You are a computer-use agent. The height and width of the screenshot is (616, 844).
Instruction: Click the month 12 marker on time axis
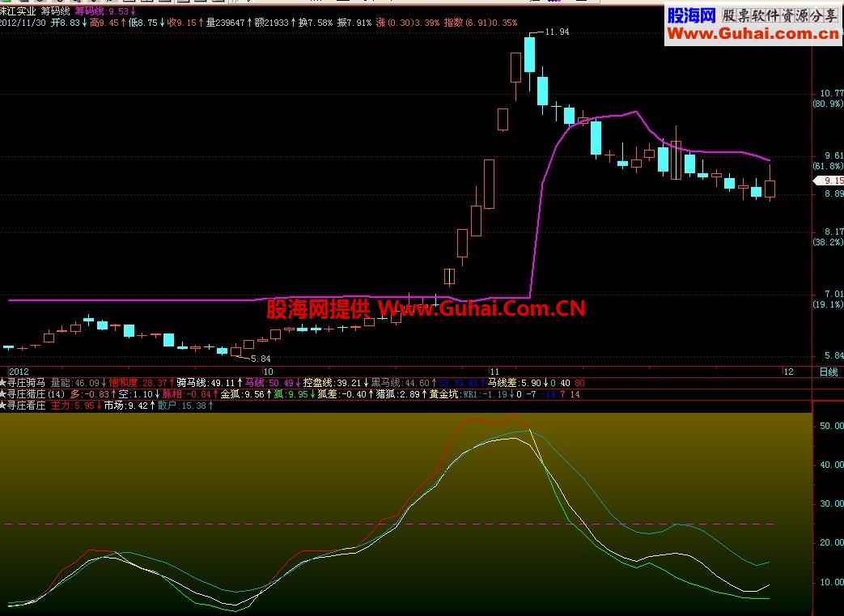pos(788,372)
